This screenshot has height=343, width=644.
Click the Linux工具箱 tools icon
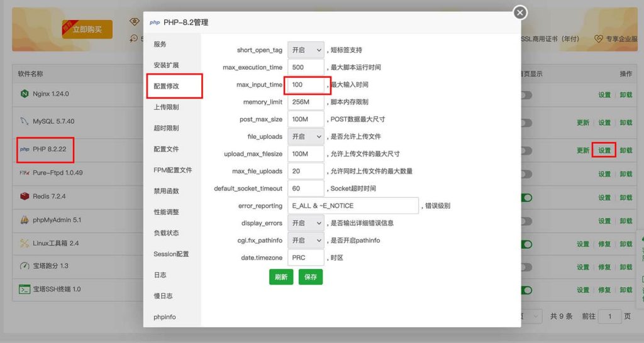pyautogui.click(x=25, y=243)
